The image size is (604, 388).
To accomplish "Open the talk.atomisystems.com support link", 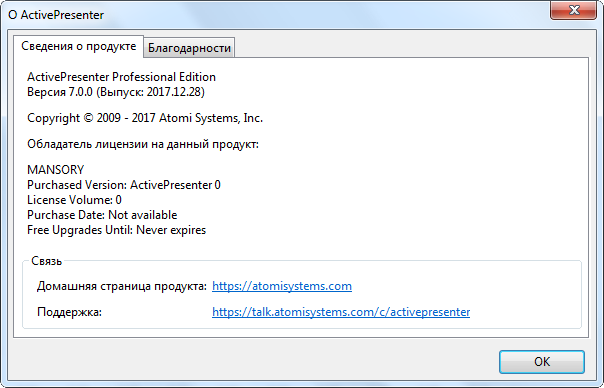I will 341,312.
